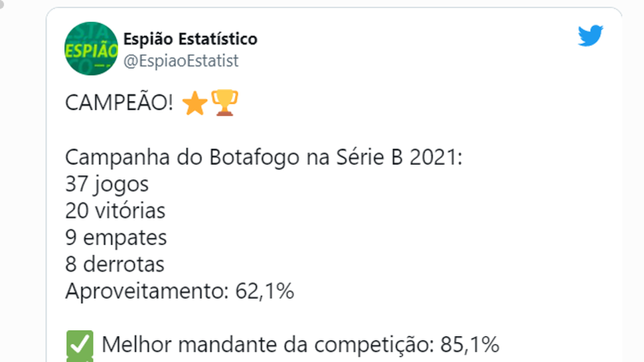This screenshot has width=644, height=362.
Task: Select the 9 empates line
Action: point(116,238)
